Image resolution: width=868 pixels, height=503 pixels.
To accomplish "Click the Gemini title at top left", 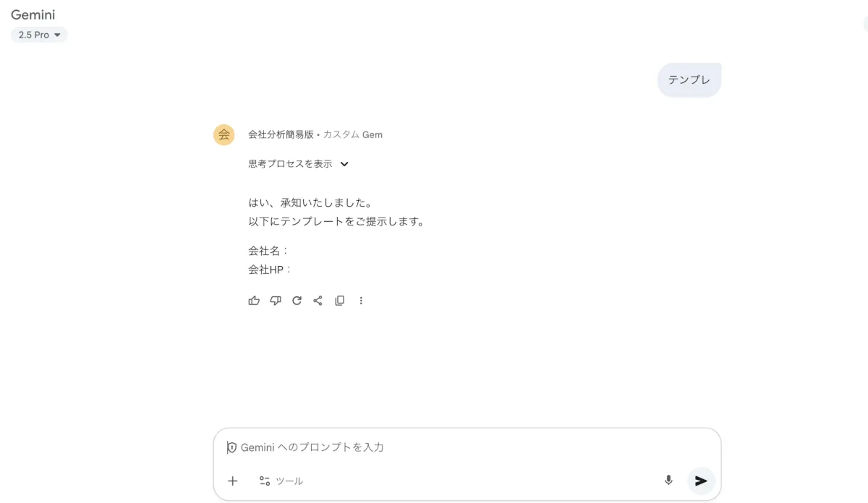I will coord(33,14).
